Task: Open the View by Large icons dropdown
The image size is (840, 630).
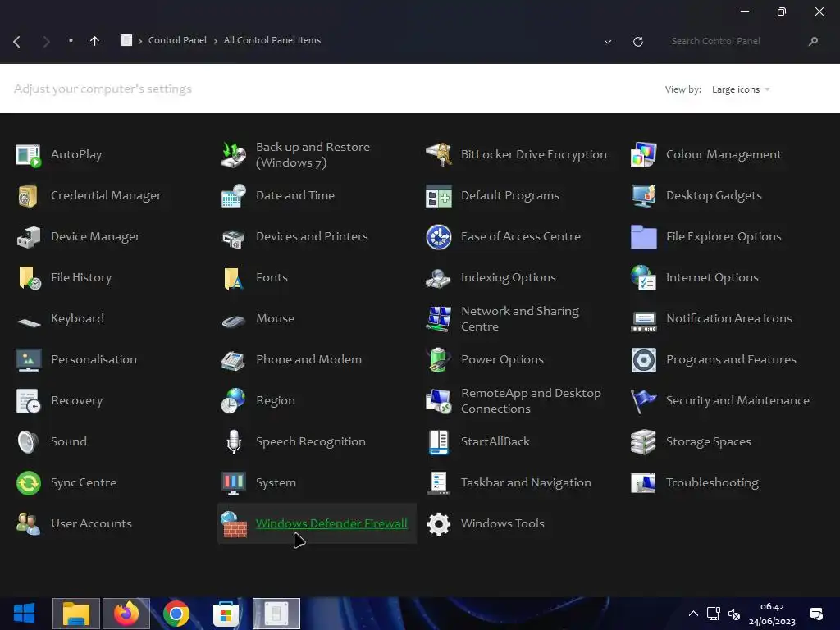Action: click(741, 89)
